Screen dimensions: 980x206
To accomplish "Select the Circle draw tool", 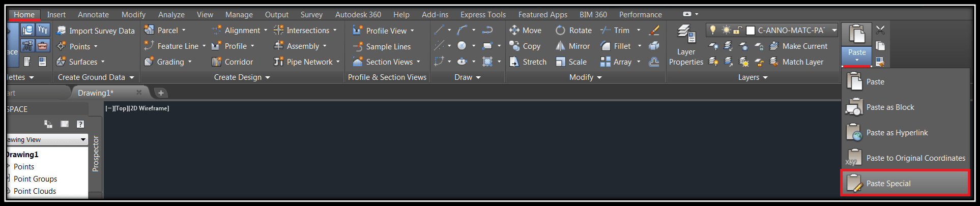I will point(462,46).
